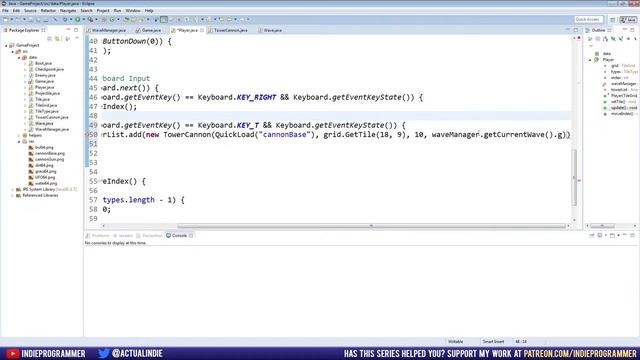640x360 pixels.
Task: Open dropdown next to Debug icon
Action: point(71,19)
